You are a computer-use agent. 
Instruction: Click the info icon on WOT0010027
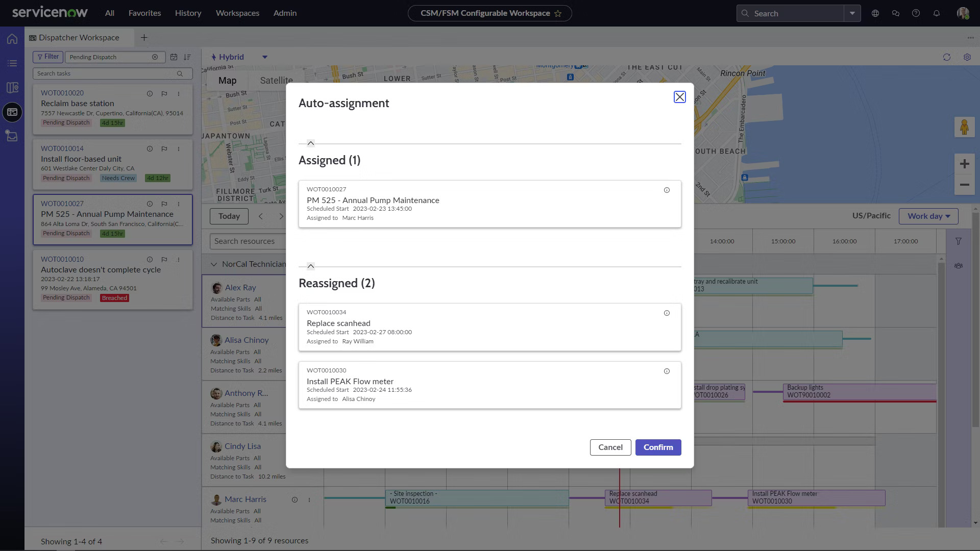pos(666,190)
